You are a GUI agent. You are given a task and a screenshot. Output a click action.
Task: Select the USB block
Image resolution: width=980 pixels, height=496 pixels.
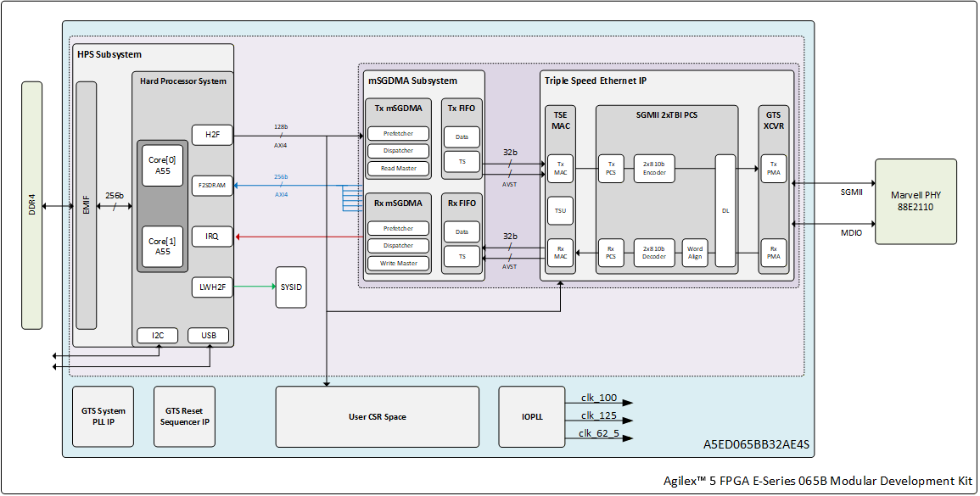point(209,336)
